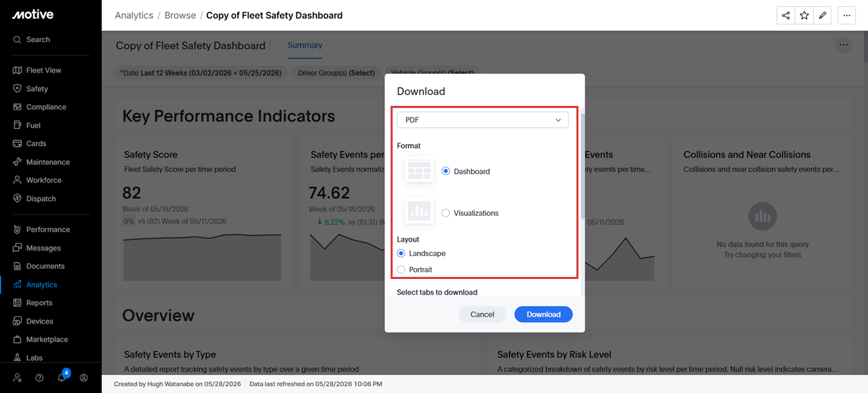Viewport: 868px width, 393px height.
Task: Open the PDF file type dropdown
Action: [483, 120]
